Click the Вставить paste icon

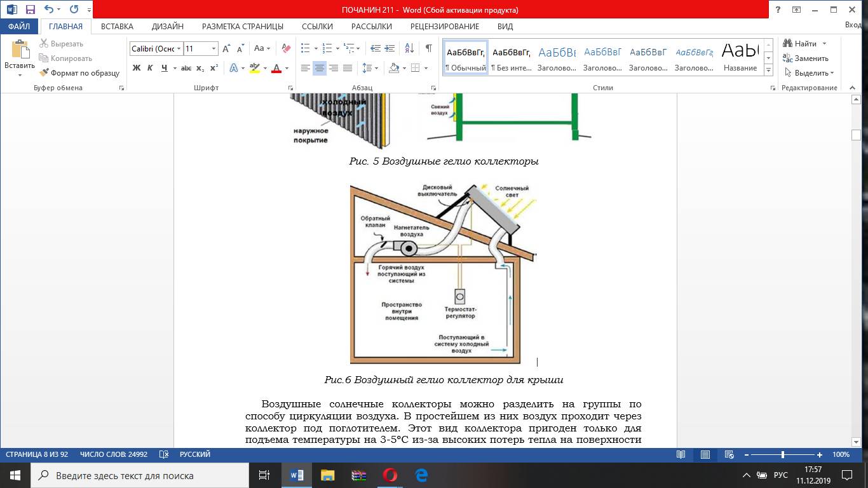point(20,50)
